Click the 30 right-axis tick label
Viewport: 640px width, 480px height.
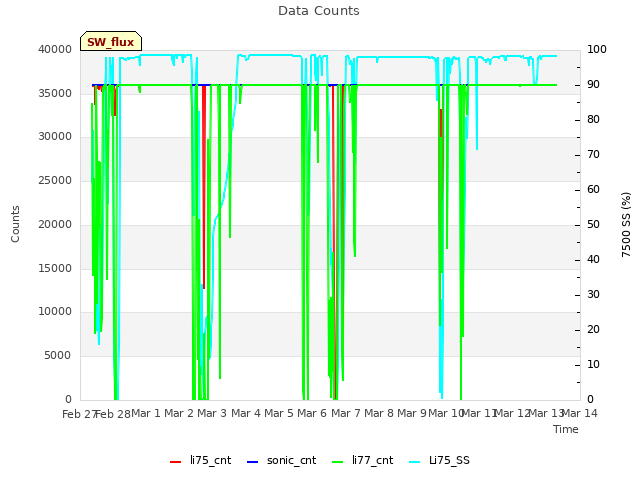click(x=593, y=294)
